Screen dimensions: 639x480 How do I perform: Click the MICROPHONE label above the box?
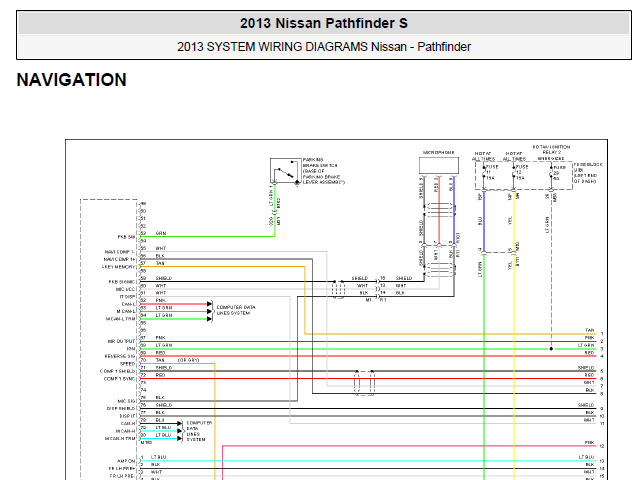tap(438, 152)
